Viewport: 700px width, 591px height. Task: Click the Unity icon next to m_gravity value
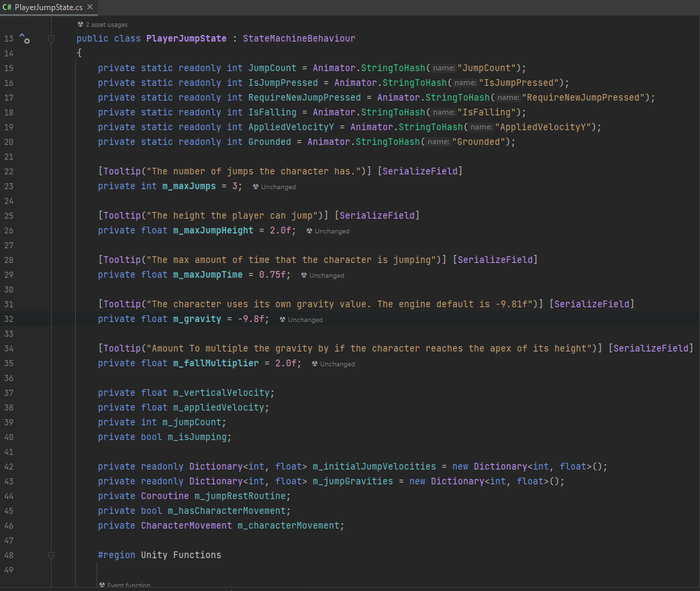283,319
